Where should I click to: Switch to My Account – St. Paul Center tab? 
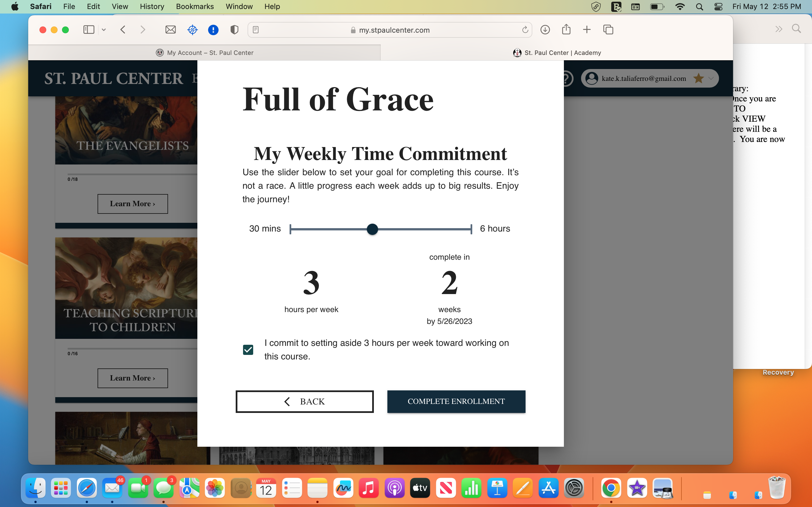tap(205, 53)
